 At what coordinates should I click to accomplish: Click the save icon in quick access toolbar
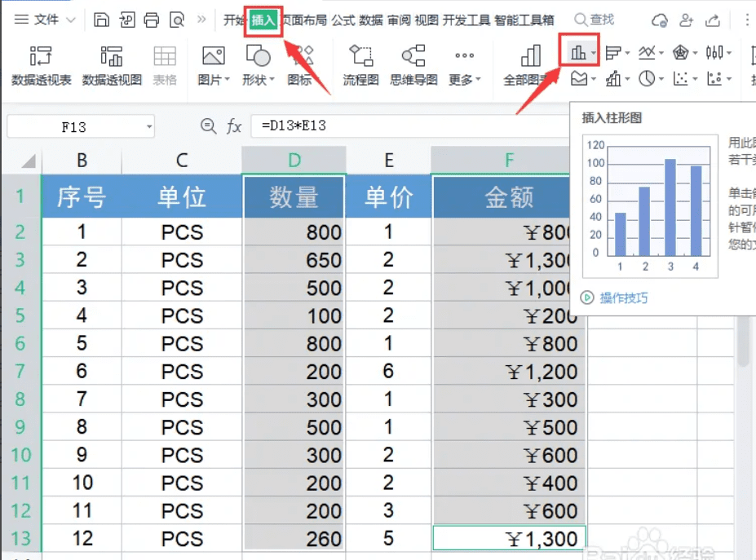[100, 17]
